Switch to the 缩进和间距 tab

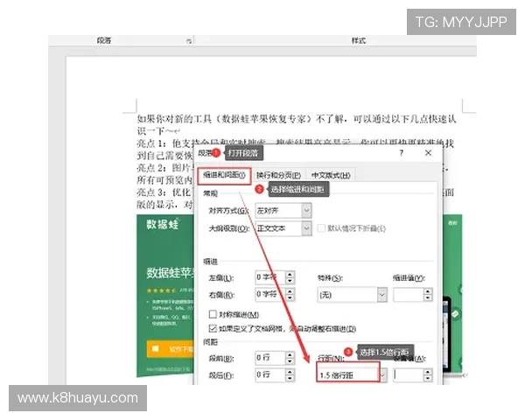224,175
